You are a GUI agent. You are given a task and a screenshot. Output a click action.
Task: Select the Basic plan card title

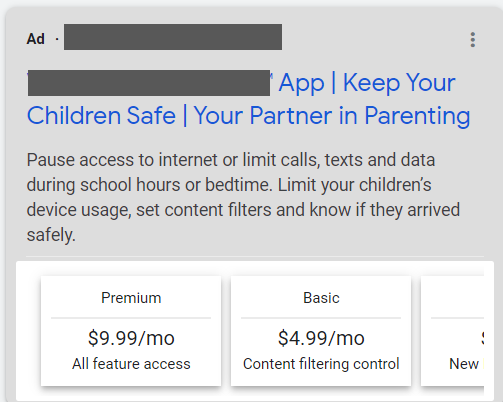[x=321, y=298]
